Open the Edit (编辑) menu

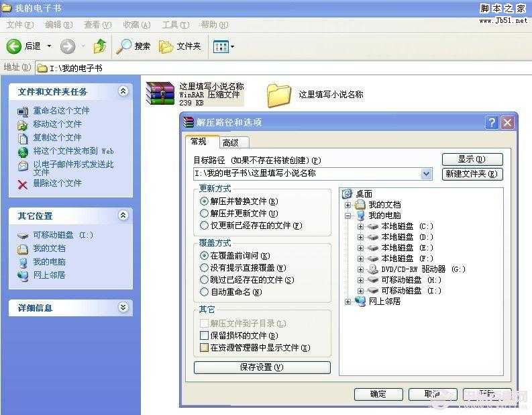tap(59, 25)
